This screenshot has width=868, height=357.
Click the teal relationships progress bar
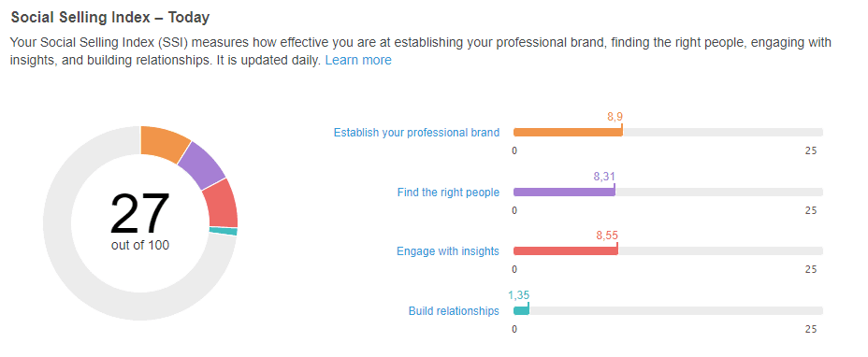click(522, 311)
